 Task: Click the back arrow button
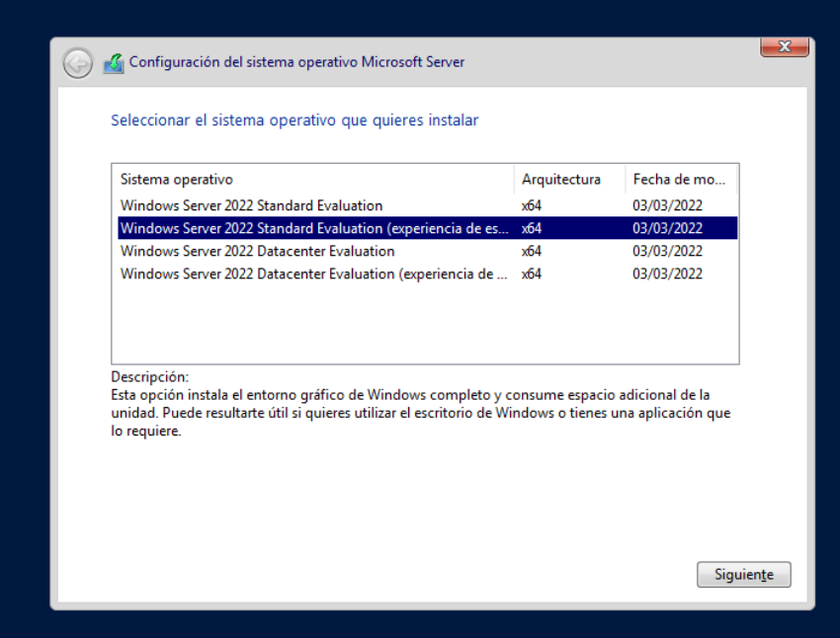click(x=78, y=63)
